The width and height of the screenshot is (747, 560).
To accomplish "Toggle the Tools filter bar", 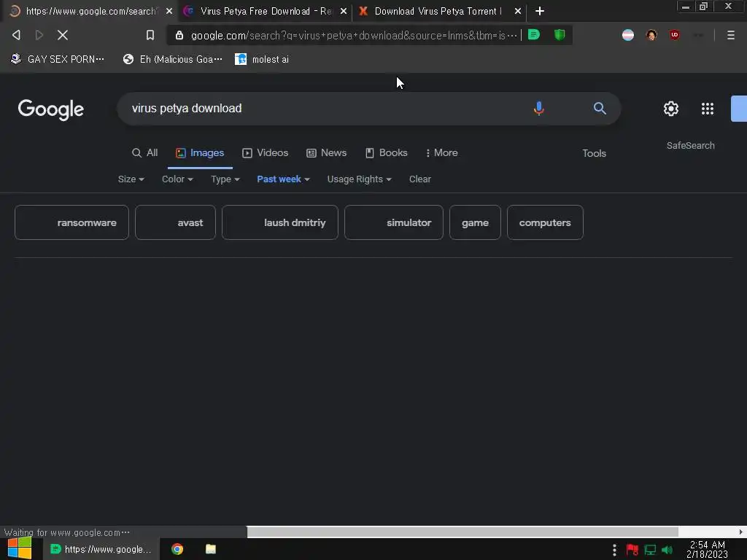I will point(594,153).
